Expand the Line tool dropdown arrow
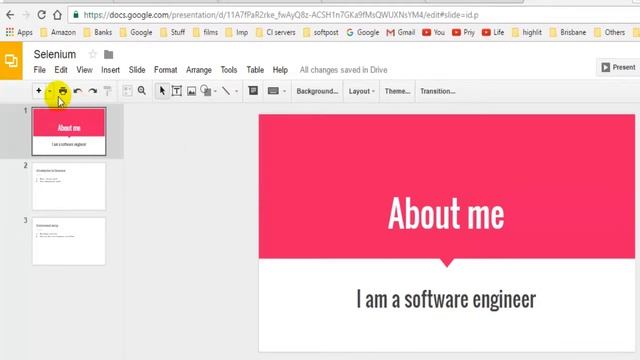This screenshot has height=360, width=640. (236, 91)
